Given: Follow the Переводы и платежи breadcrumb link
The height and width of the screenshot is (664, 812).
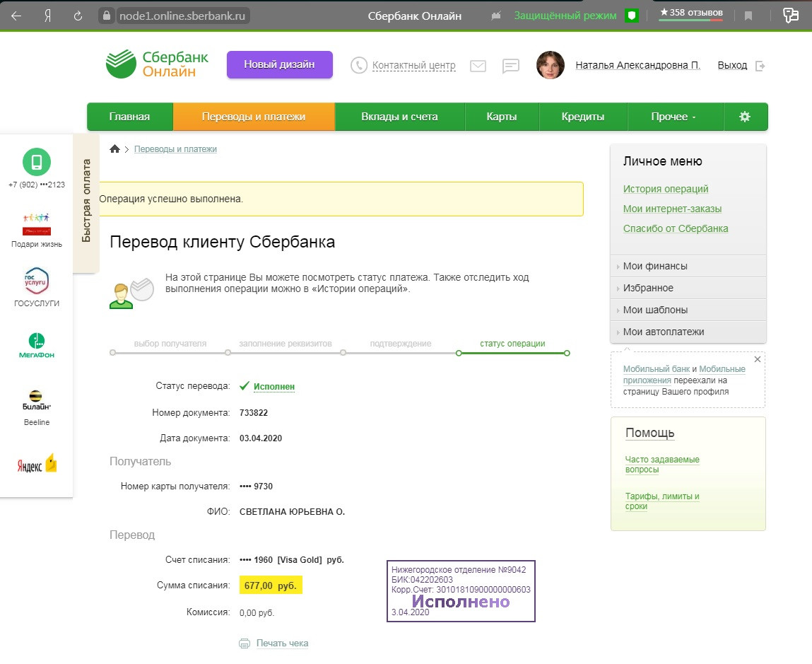Looking at the screenshot, I should [x=175, y=148].
